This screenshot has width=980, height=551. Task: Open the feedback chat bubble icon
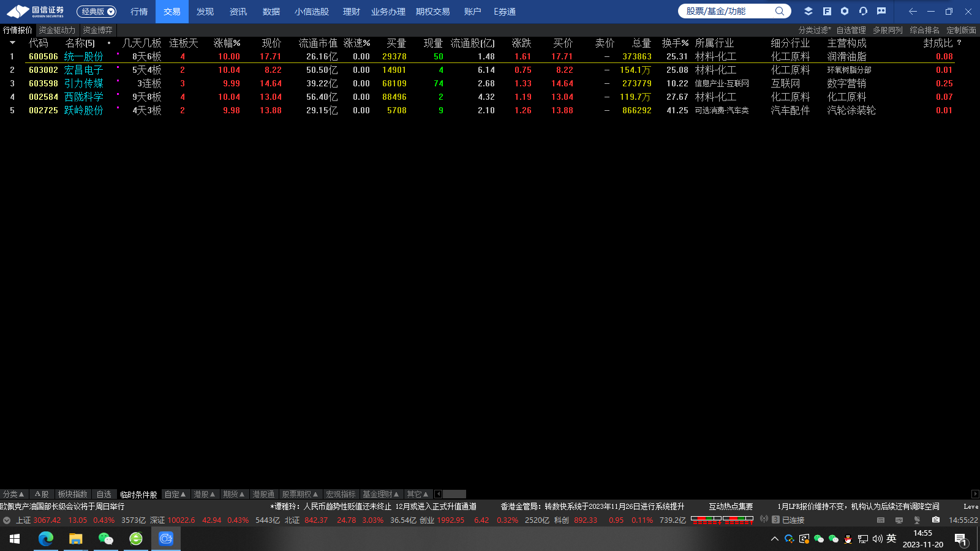881,11
